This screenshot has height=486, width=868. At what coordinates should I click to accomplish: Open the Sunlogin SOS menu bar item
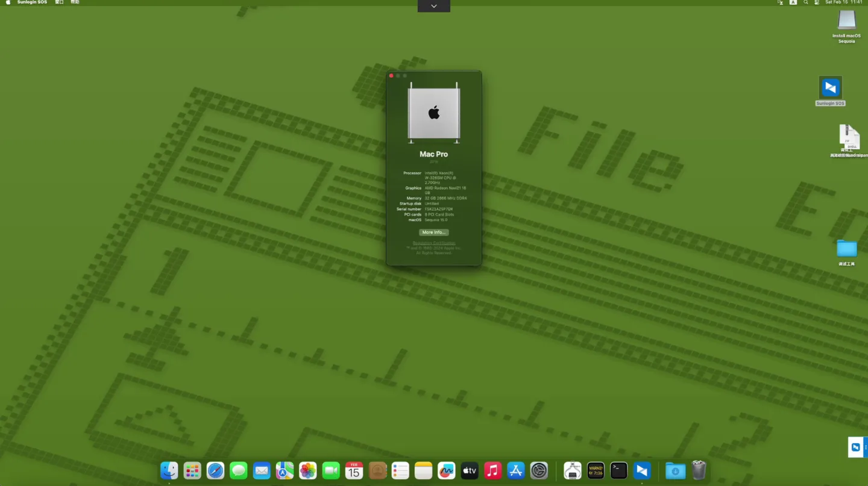[32, 2]
